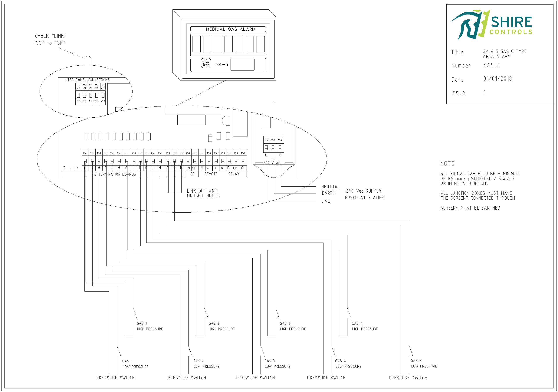Click the blank display rectangle beside SA-6

pos(242,65)
